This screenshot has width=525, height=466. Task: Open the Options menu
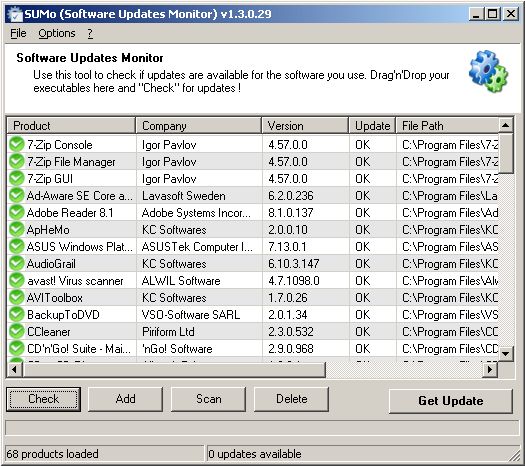tap(57, 33)
